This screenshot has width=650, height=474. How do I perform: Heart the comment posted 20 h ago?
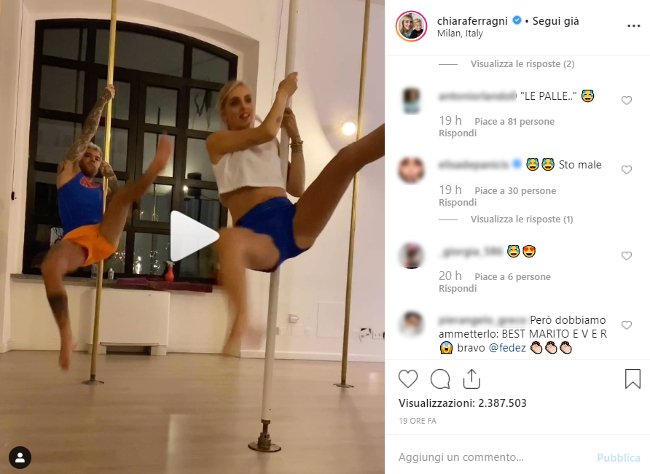pos(626,256)
